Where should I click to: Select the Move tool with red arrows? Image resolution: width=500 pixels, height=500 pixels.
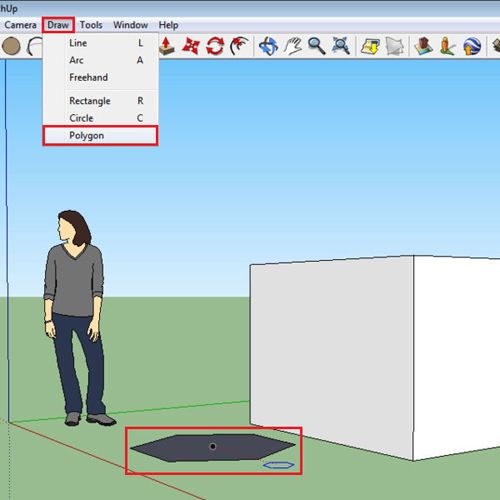pos(191,46)
